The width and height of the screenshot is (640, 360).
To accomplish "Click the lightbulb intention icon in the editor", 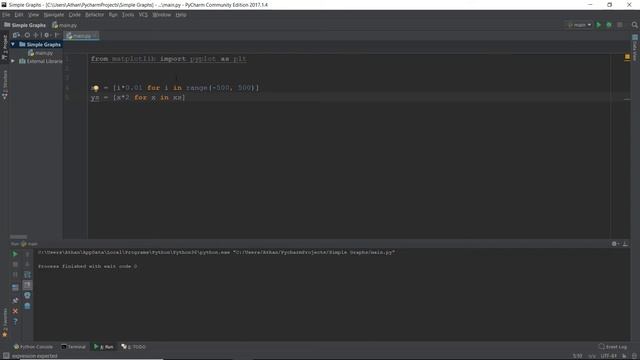I will (95, 88).
